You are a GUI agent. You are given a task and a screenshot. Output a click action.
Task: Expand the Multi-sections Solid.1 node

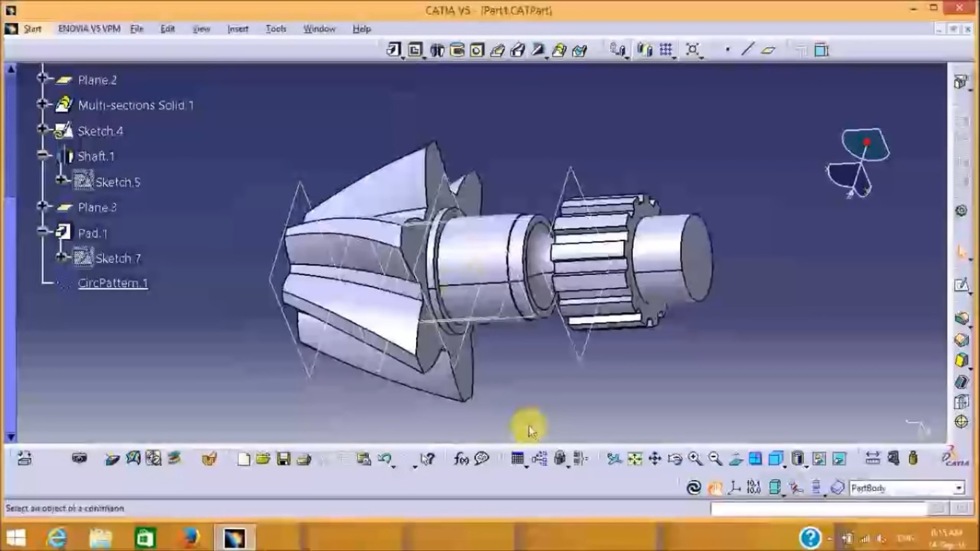pyautogui.click(x=43, y=104)
